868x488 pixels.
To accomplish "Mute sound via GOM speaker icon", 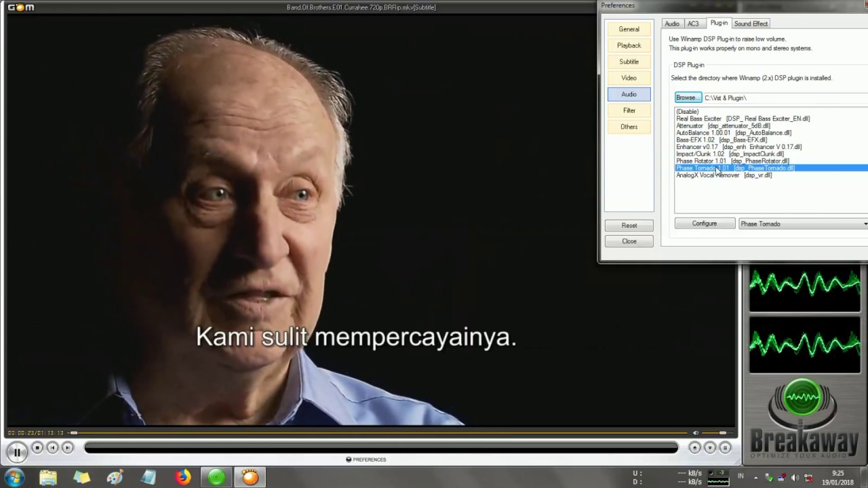I will pos(695,432).
